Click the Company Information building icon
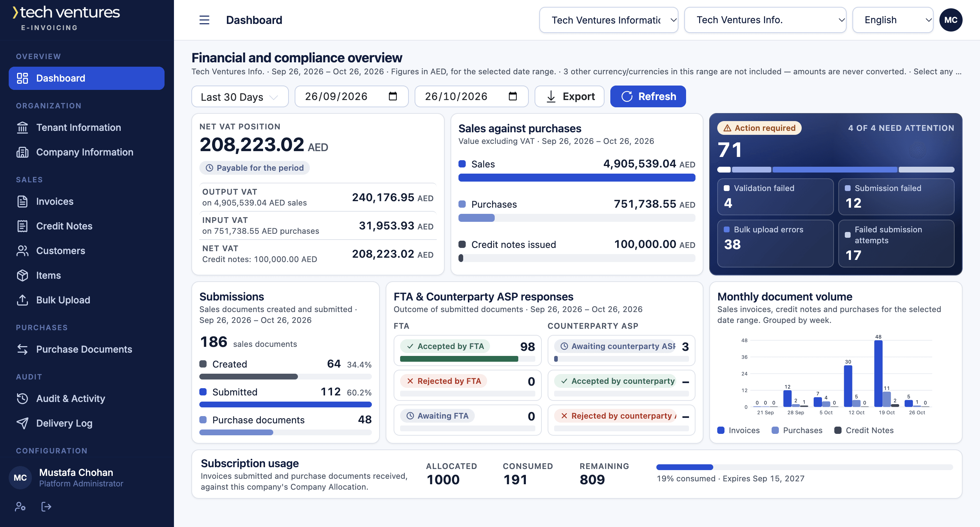This screenshot has height=527, width=980. (x=22, y=152)
